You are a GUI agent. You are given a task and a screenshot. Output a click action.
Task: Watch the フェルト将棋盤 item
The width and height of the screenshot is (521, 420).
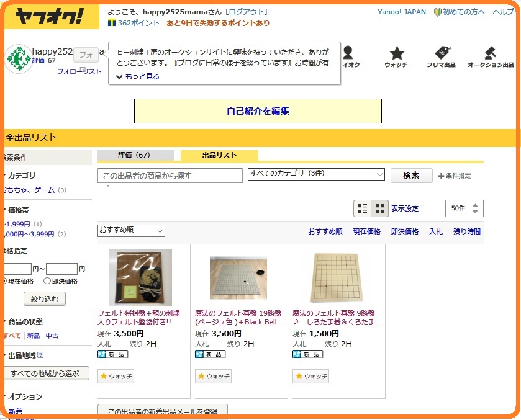(x=116, y=376)
